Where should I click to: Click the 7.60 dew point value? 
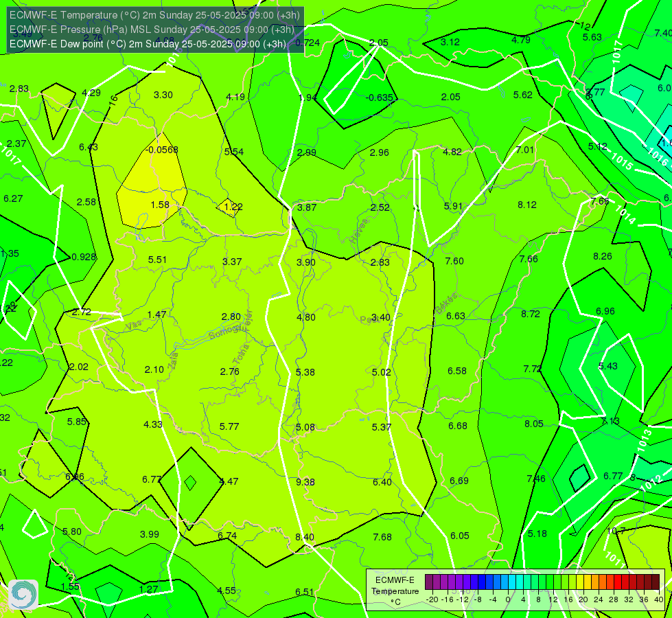(454, 261)
